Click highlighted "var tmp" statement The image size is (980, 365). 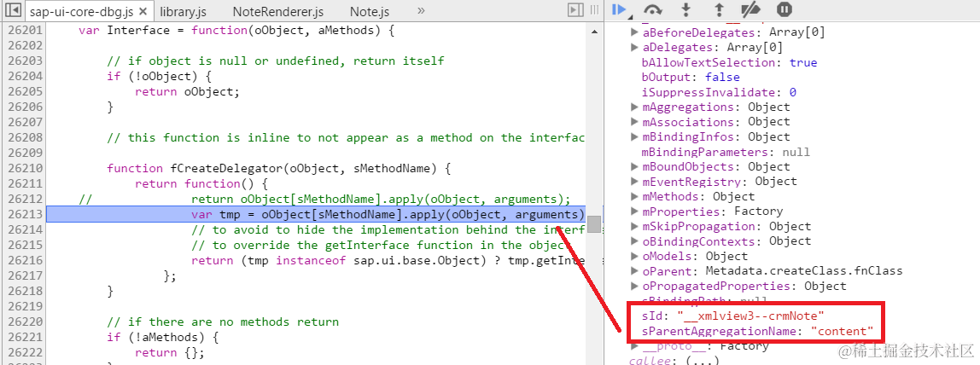pyautogui.click(x=388, y=215)
